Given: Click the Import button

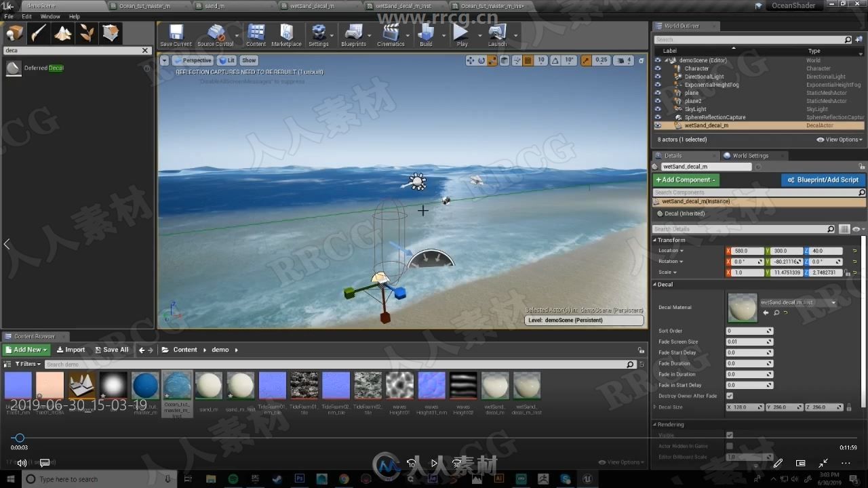Looking at the screenshot, I should click(x=71, y=350).
